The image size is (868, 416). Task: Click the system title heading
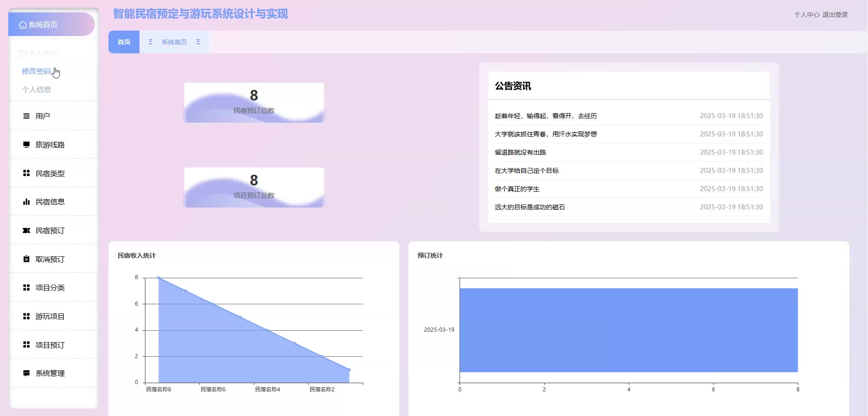[x=201, y=14]
